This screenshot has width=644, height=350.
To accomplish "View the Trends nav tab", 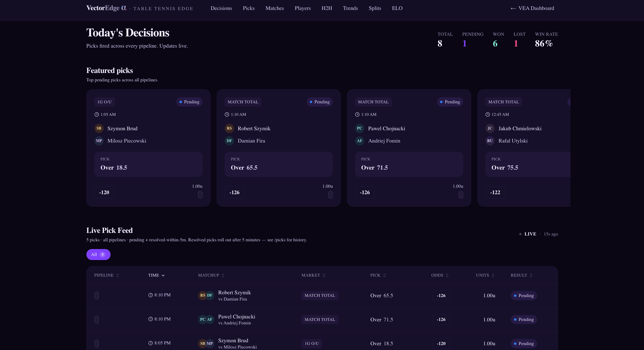I will [350, 8].
